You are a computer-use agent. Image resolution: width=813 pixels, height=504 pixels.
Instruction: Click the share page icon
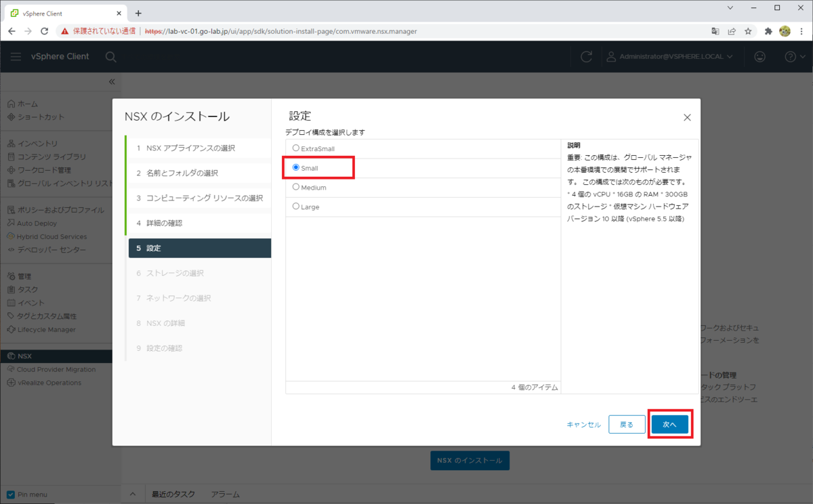click(732, 31)
